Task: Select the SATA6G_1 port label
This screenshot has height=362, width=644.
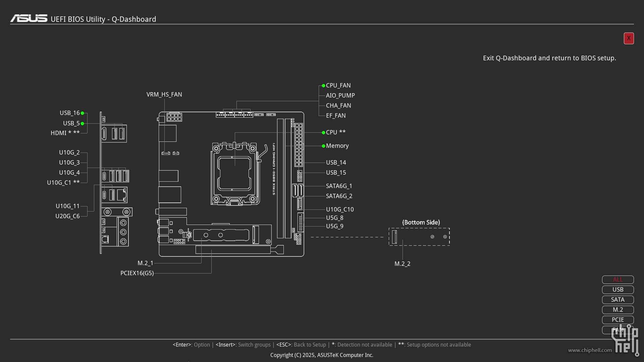Action: click(x=339, y=186)
